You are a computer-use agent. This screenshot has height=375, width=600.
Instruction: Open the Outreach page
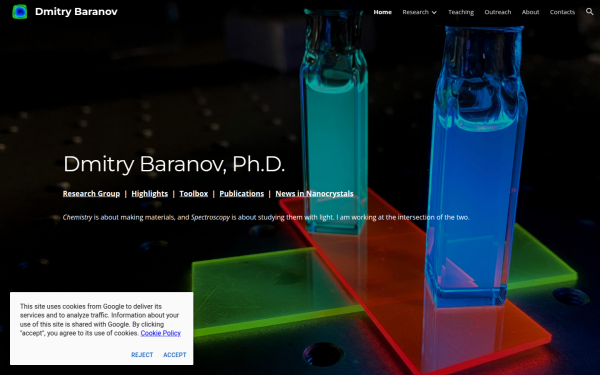click(497, 12)
